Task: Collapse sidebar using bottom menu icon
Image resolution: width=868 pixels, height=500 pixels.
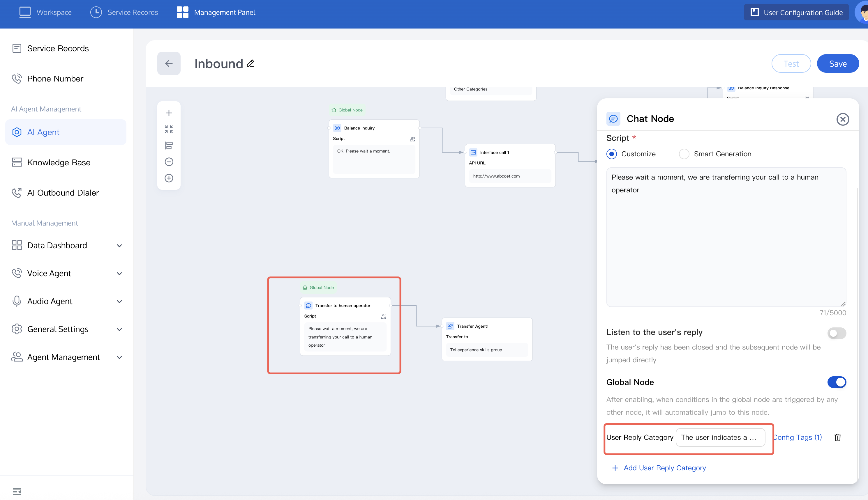Action: (17, 492)
